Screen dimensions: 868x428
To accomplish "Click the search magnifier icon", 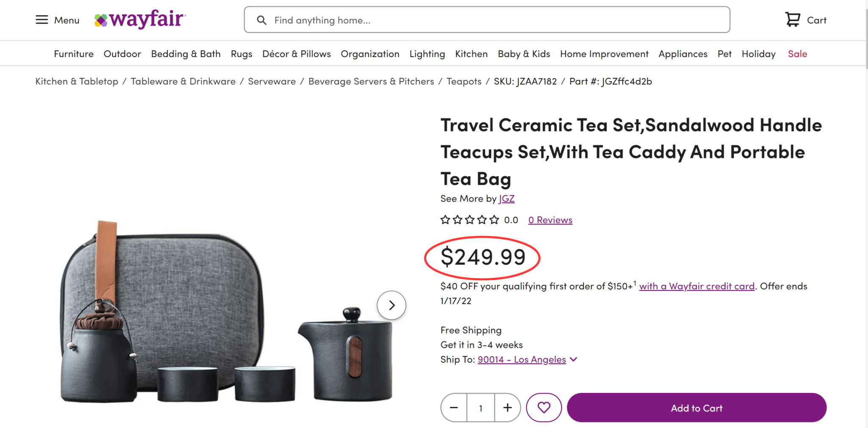I will [x=262, y=20].
